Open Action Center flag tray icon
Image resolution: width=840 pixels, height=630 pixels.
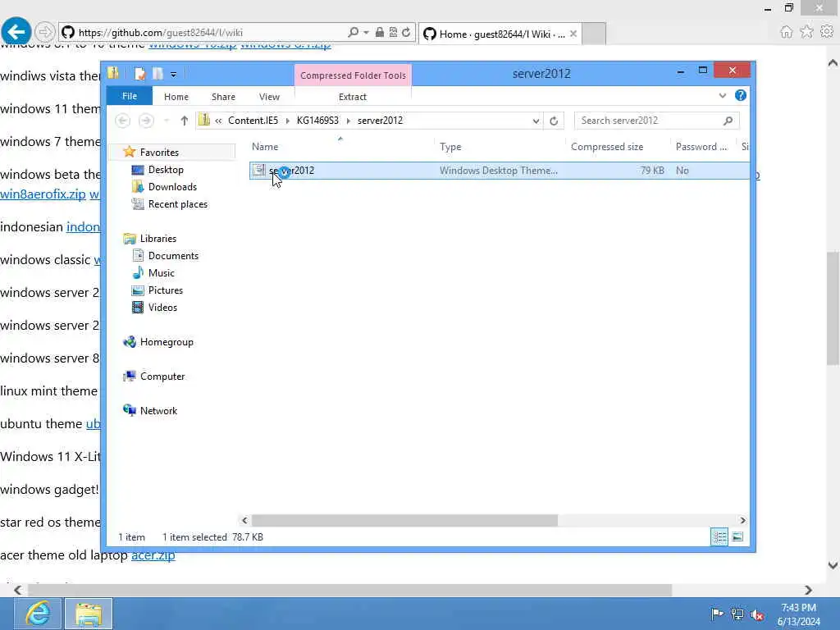point(716,614)
